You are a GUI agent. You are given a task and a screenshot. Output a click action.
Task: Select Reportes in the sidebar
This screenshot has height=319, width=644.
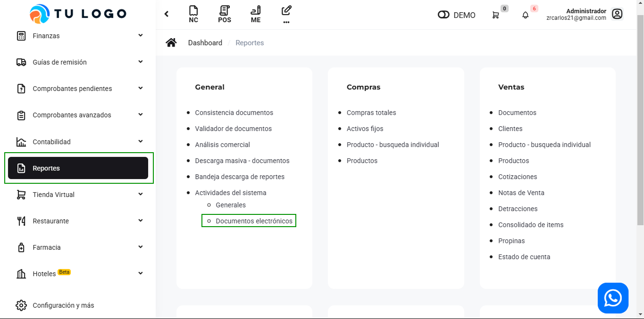78,168
